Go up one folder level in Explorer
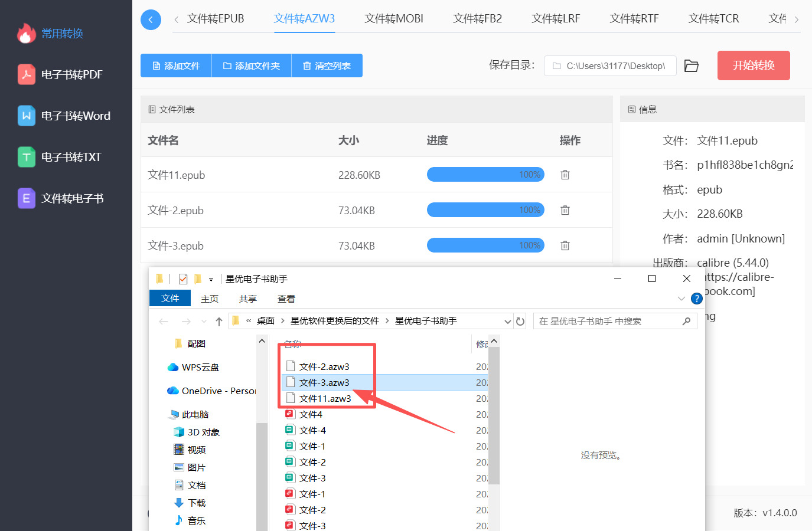 click(x=219, y=321)
